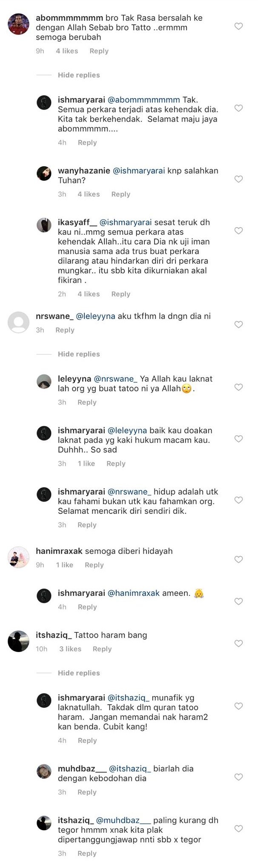The image size is (258, 868).
Task: Tap heart beside hanimraxak's comment
Action: (239, 559)
